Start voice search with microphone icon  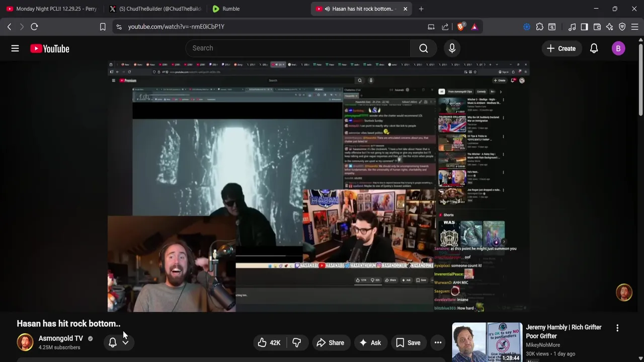452,48
